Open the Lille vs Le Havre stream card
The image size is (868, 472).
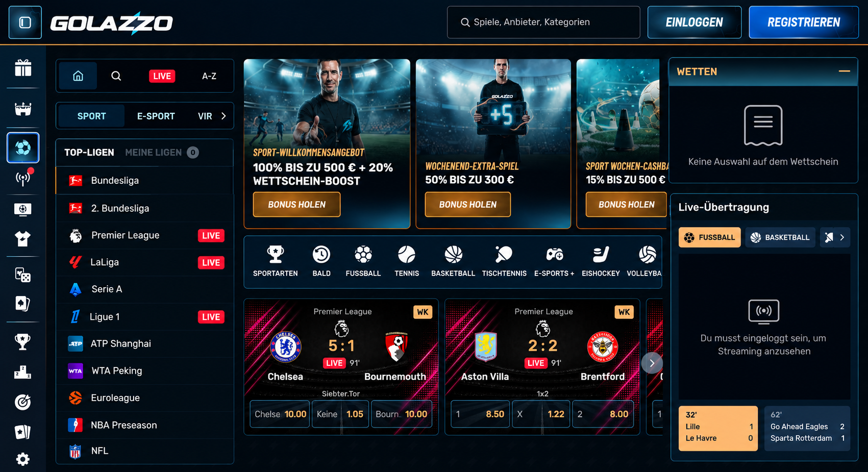pyautogui.click(x=718, y=428)
